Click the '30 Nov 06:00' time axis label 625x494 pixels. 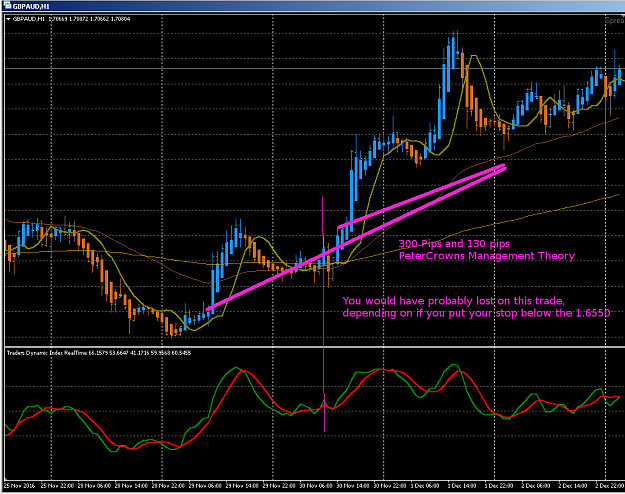click(316, 486)
